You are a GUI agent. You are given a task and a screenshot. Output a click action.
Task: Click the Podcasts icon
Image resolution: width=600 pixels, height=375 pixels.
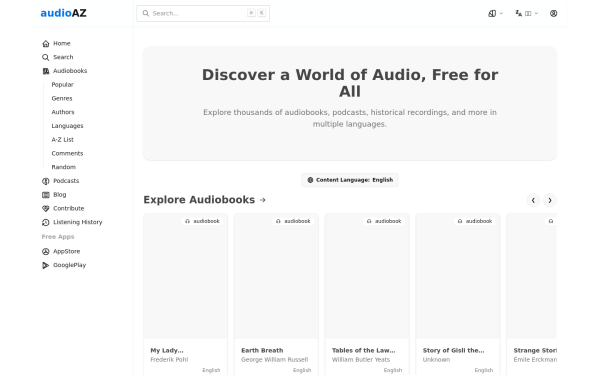click(x=46, y=181)
